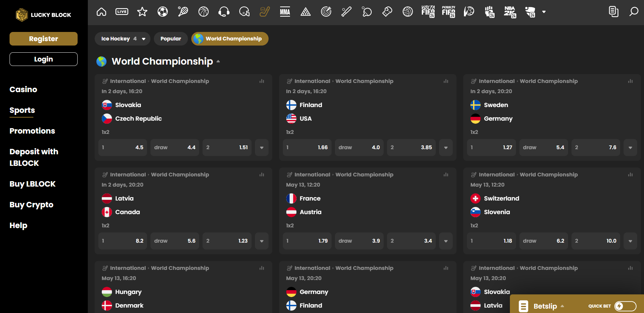Select the table tennis paddle icon
This screenshot has height=313, width=644.
[367, 12]
